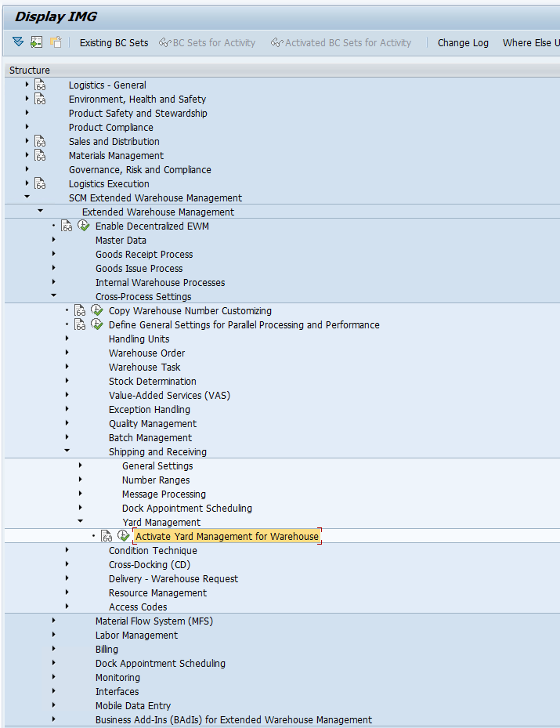This screenshot has width=560, height=728.
Task: Collapse the Shipping and Receiving node
Action: pyautogui.click(x=67, y=451)
